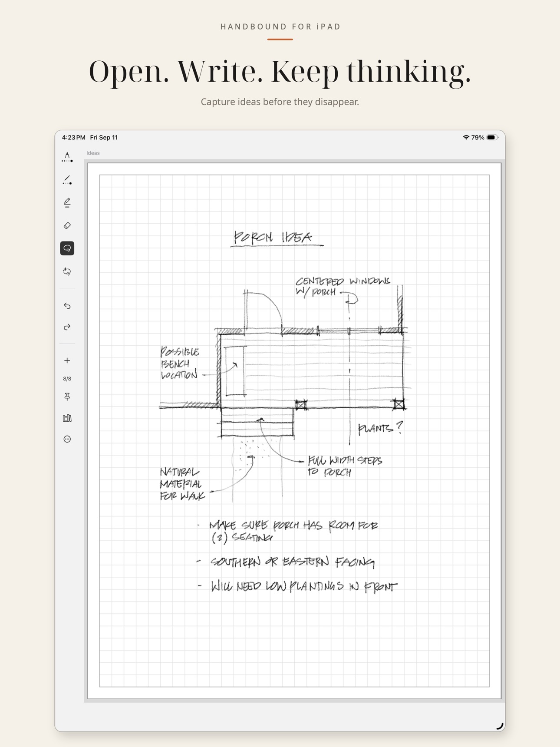Click the active lasso selection tool

pyautogui.click(x=67, y=248)
